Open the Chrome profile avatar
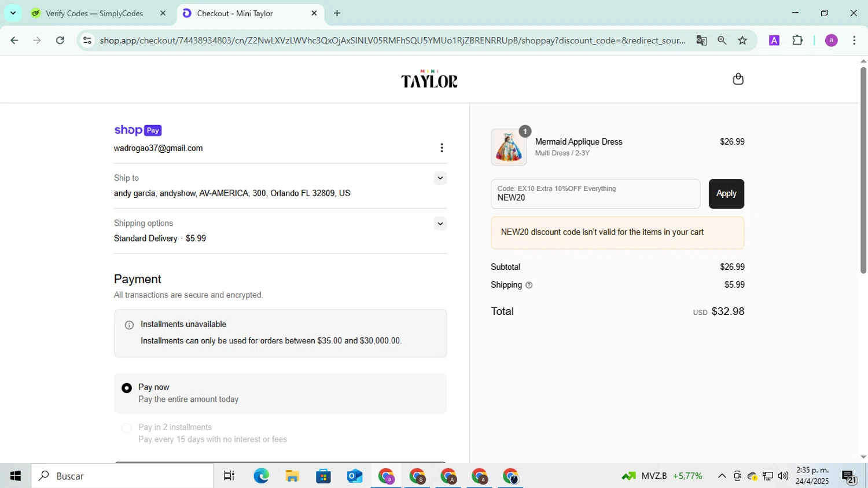 [x=832, y=41]
